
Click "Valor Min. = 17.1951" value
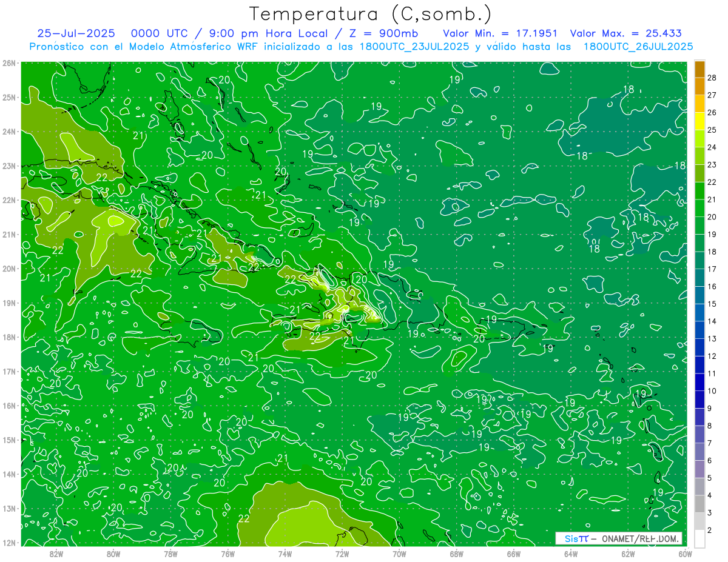point(500,33)
